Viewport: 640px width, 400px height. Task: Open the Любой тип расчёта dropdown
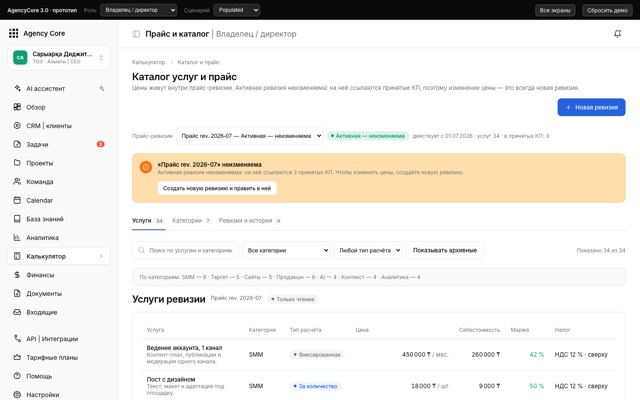coord(368,250)
